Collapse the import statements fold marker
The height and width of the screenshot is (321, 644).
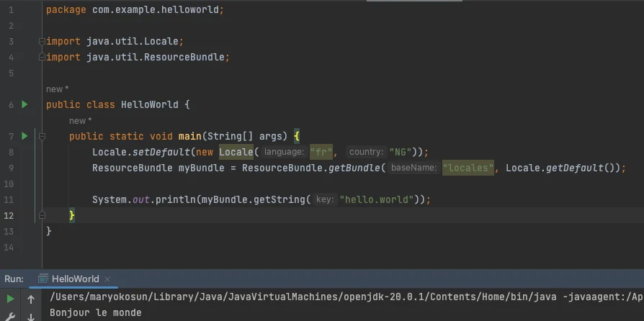(43, 41)
